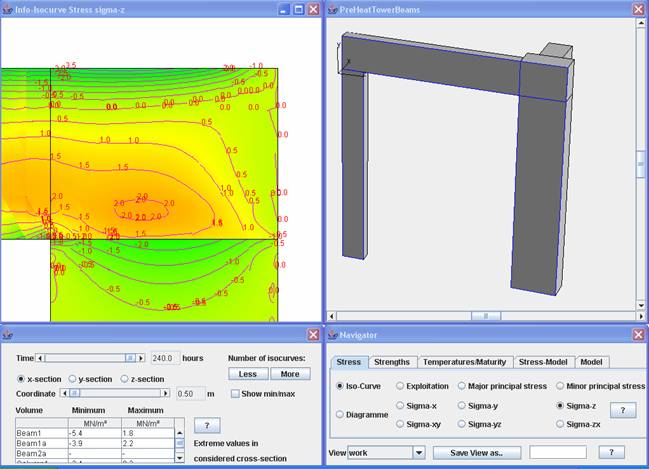Click the Coordinate slider right arrow

coord(166,393)
